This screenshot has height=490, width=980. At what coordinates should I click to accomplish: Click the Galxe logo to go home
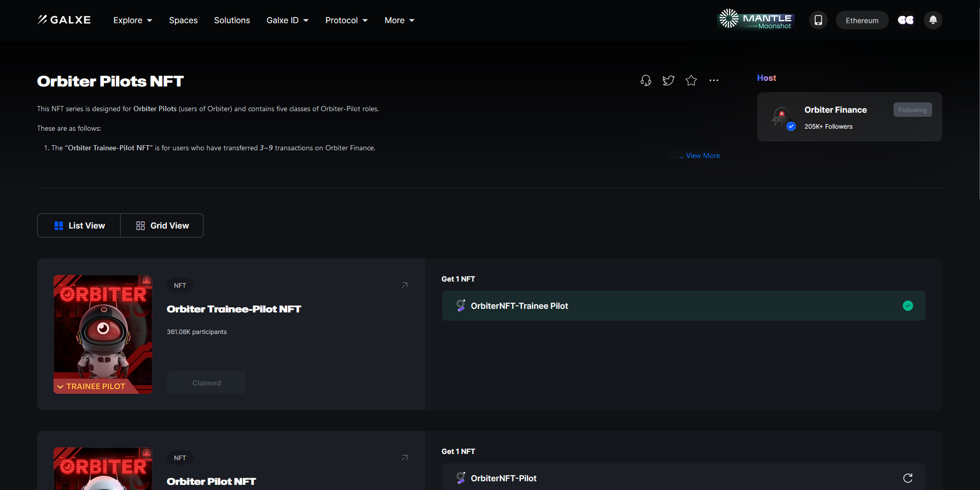tap(64, 20)
